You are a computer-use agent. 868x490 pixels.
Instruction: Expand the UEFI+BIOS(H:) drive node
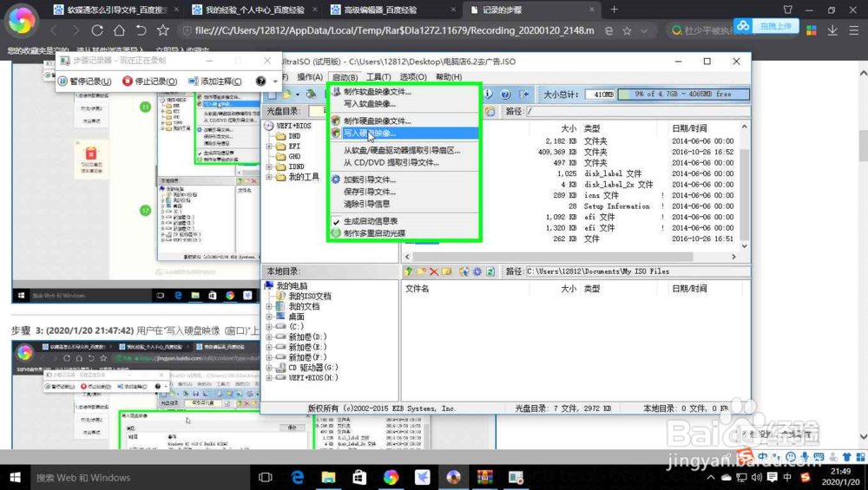point(270,378)
